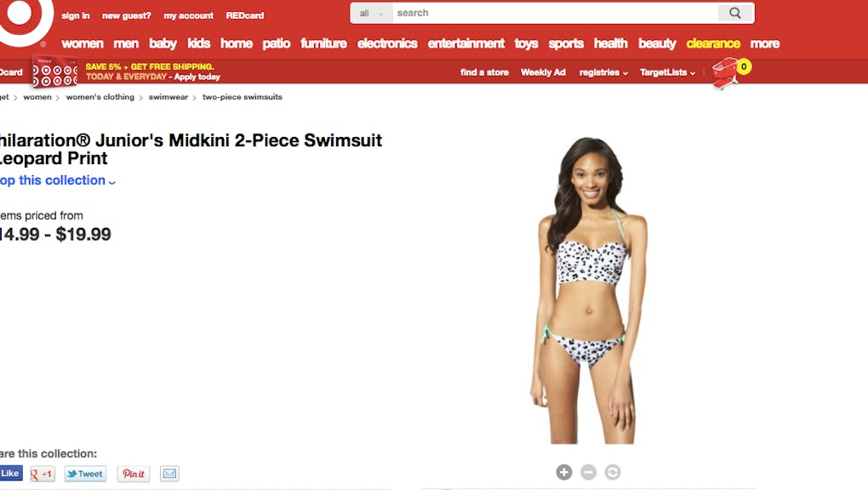Click into the search text field
868x490 pixels.
[x=555, y=14]
